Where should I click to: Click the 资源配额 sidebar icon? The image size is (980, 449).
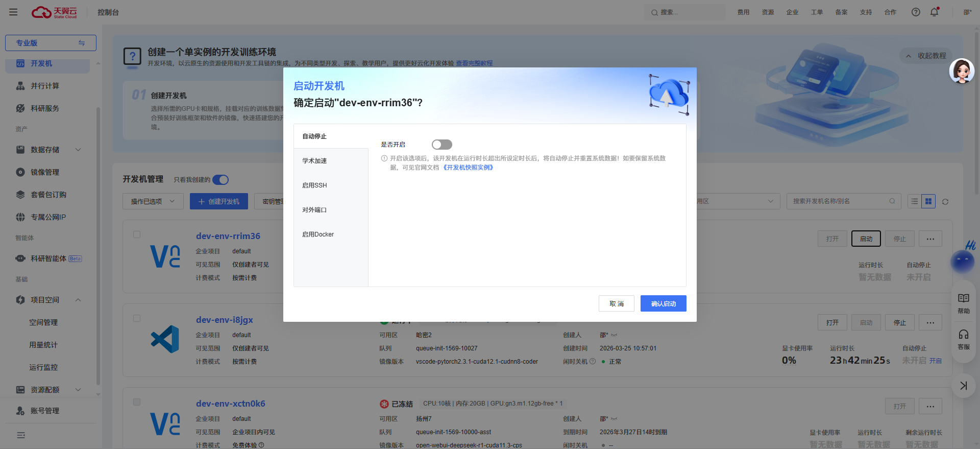[x=20, y=390]
